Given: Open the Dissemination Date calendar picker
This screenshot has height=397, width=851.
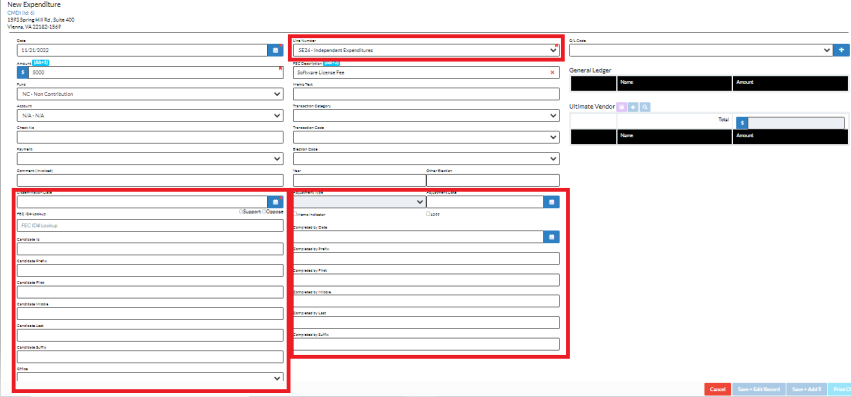Looking at the screenshot, I should click(x=275, y=201).
